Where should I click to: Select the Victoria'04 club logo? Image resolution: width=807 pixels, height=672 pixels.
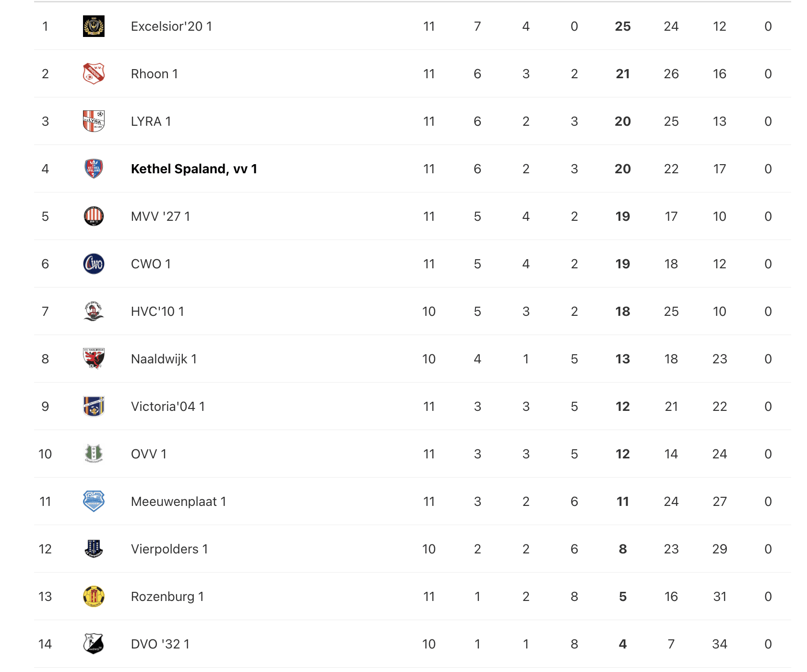pyautogui.click(x=94, y=407)
